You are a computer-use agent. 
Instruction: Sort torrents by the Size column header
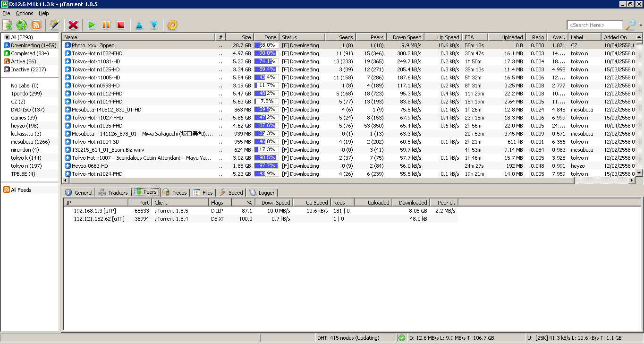pos(239,37)
